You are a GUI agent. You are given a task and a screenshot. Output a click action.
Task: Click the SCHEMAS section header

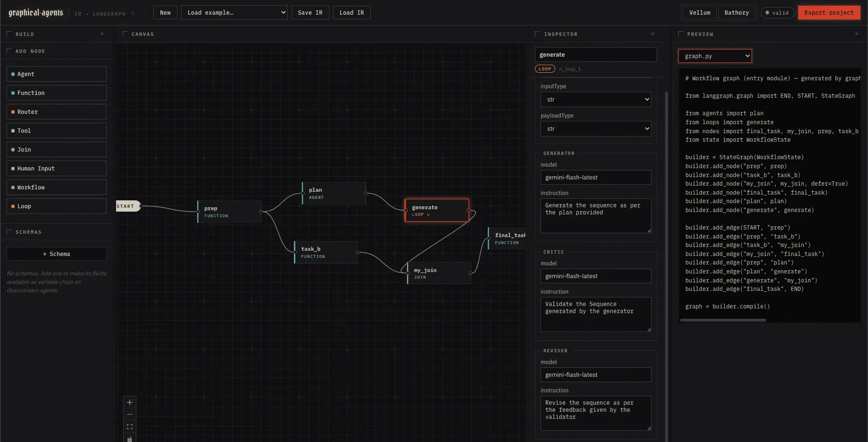pyautogui.click(x=28, y=232)
